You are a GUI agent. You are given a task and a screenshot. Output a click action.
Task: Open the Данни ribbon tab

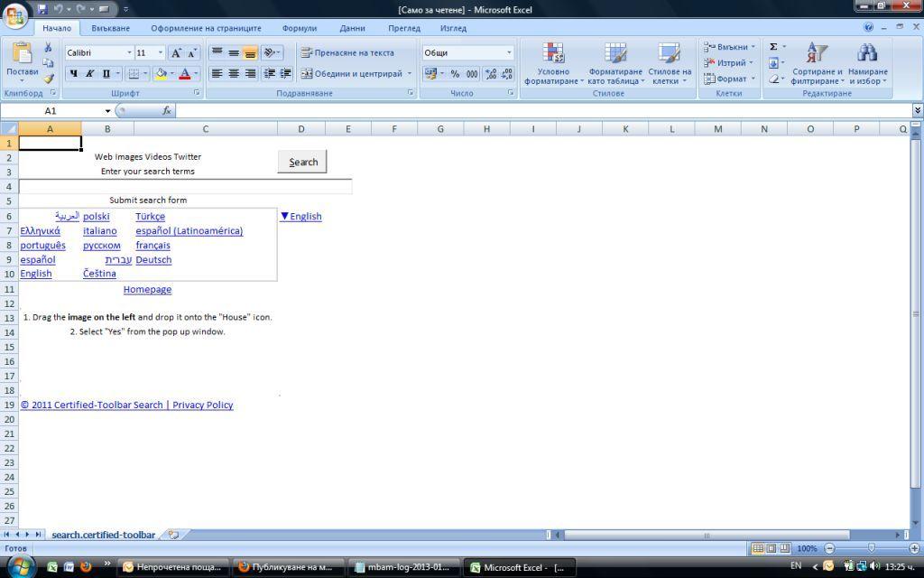tap(353, 28)
